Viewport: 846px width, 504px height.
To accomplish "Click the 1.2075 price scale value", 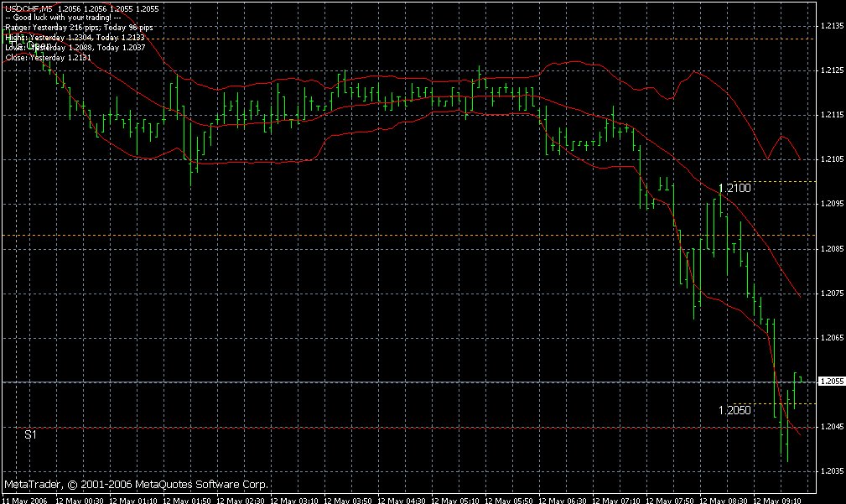I will point(832,293).
